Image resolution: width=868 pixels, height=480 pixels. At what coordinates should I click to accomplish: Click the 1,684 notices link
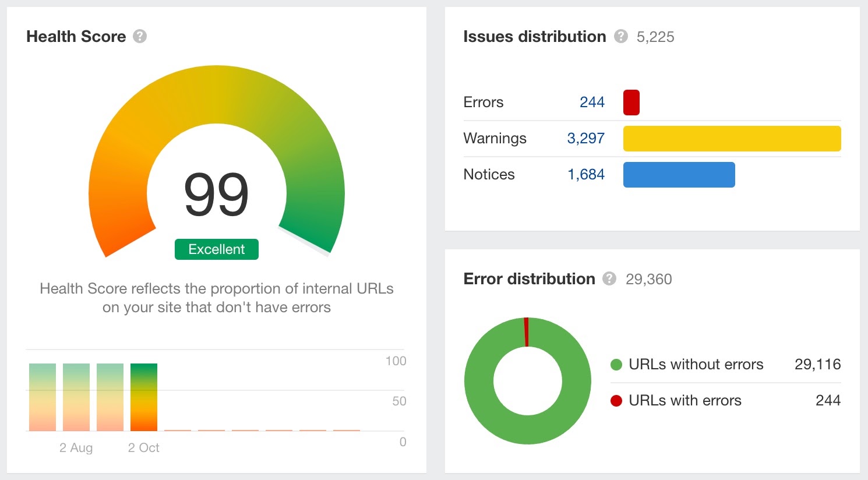(585, 174)
